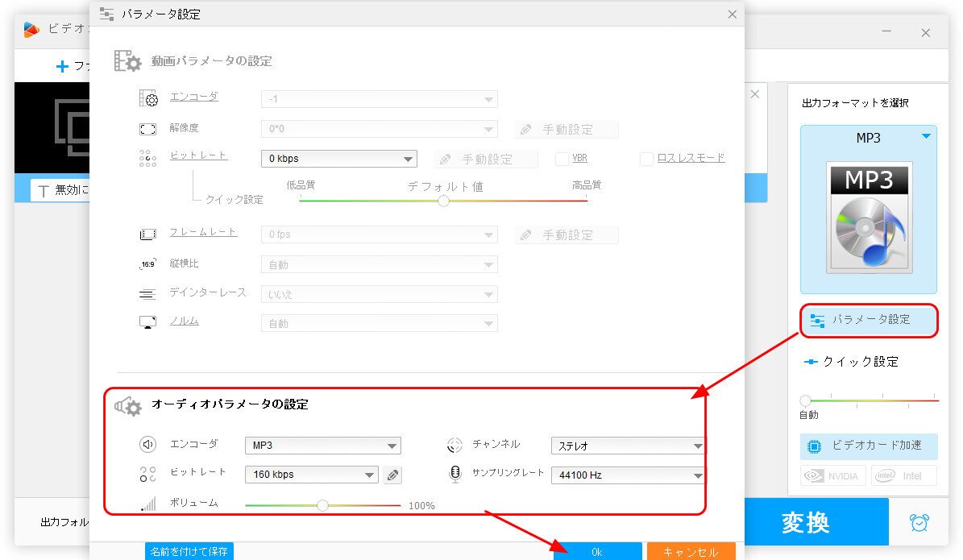The image size is (963, 560).
Task: Click the speaker icon next to audio エンコーダ
Action: (148, 445)
